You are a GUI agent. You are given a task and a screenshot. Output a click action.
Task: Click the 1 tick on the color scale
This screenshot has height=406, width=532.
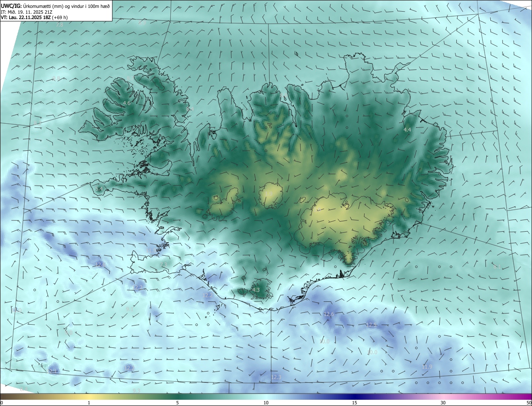point(89,403)
